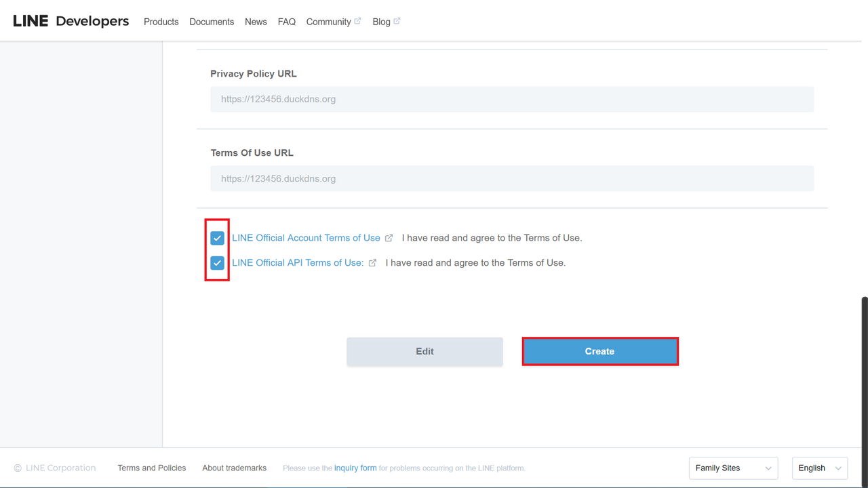Screen dimensions: 868x488
Task: Go to the News page
Action: 256,22
